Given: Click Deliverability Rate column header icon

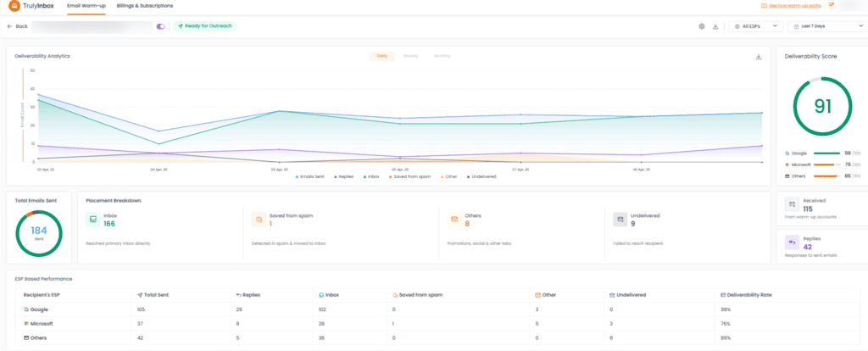Looking at the screenshot, I should coord(724,295).
